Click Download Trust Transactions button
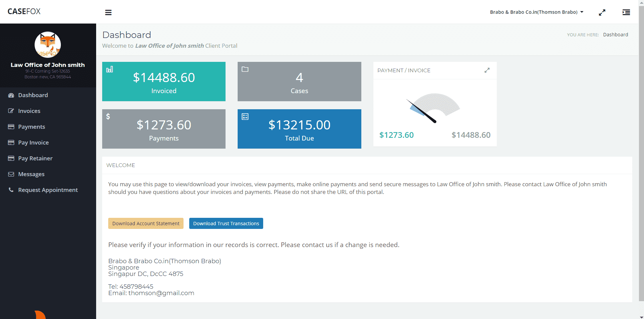Viewport: 644px width, 319px height. 226,224
